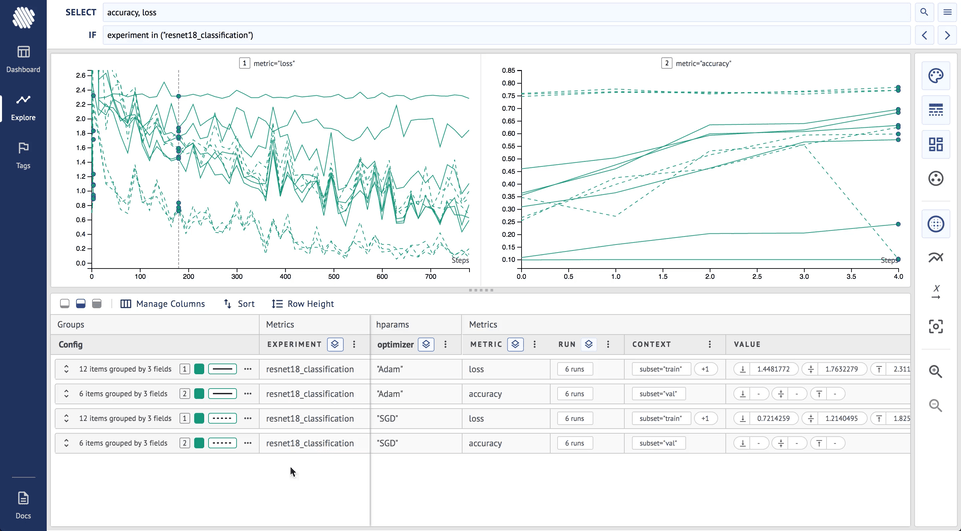Toggle grouping on METRIC column
Viewport: 961px width, 531px height.
pyautogui.click(x=515, y=345)
